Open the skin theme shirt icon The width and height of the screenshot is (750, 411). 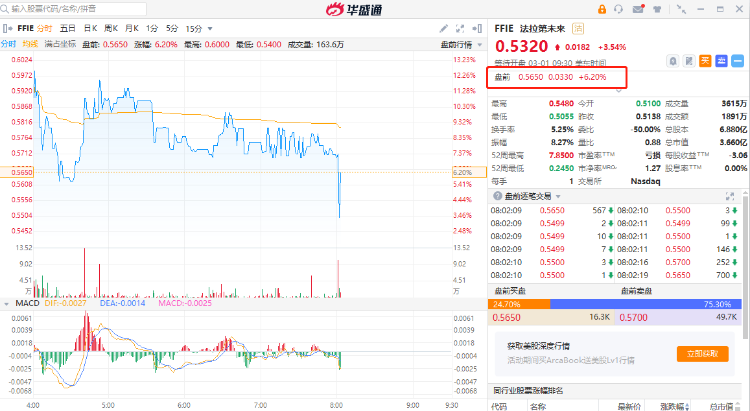[657, 9]
